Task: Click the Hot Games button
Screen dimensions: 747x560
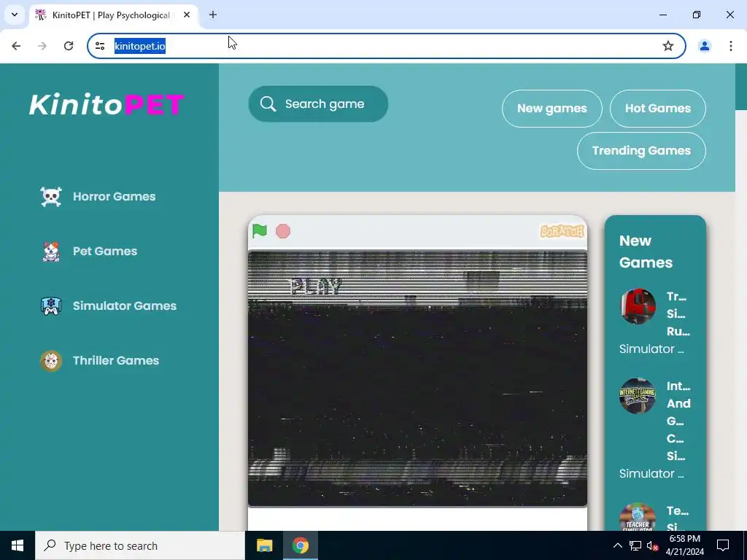Action: (x=657, y=109)
